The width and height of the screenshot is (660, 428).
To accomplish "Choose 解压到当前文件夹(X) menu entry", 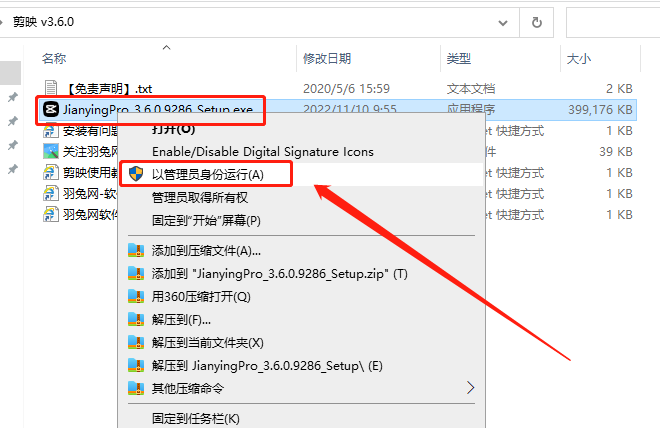I will coord(208,343).
